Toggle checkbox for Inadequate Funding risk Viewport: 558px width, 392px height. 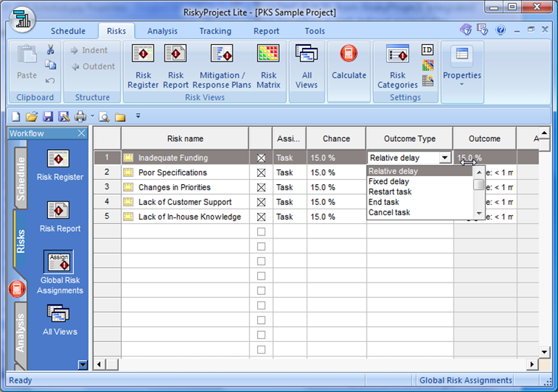(x=261, y=158)
